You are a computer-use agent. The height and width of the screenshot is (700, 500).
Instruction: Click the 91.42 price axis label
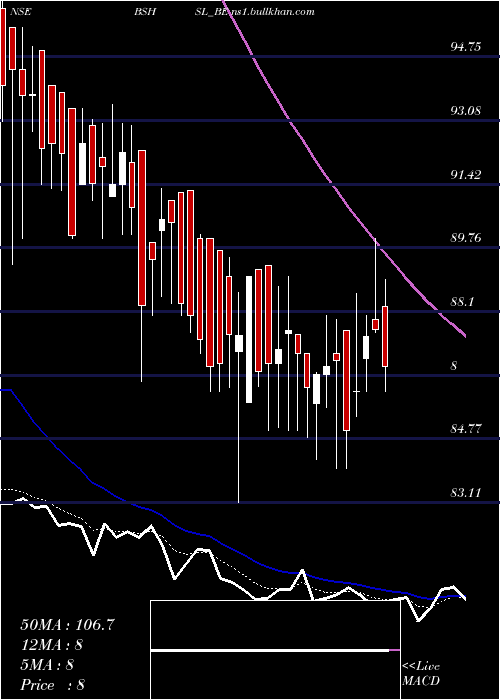466,174
